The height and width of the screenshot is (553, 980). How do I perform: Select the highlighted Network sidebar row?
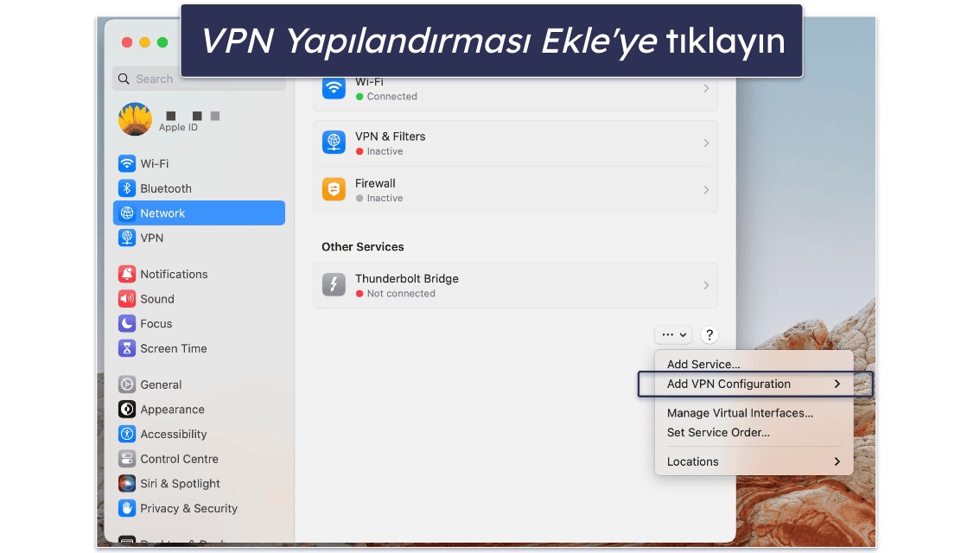(199, 213)
